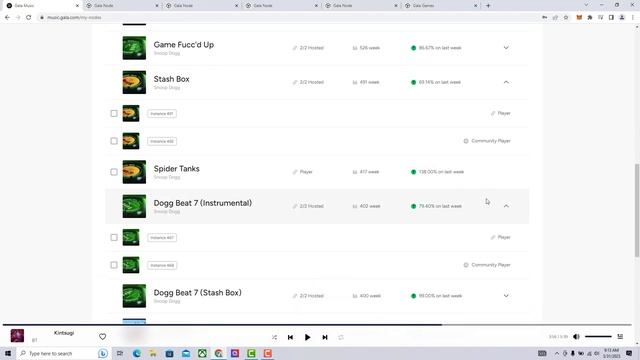Click Community Player on Dogg Beat 7 instance
The width and height of the screenshot is (640, 360).
(x=487, y=265)
